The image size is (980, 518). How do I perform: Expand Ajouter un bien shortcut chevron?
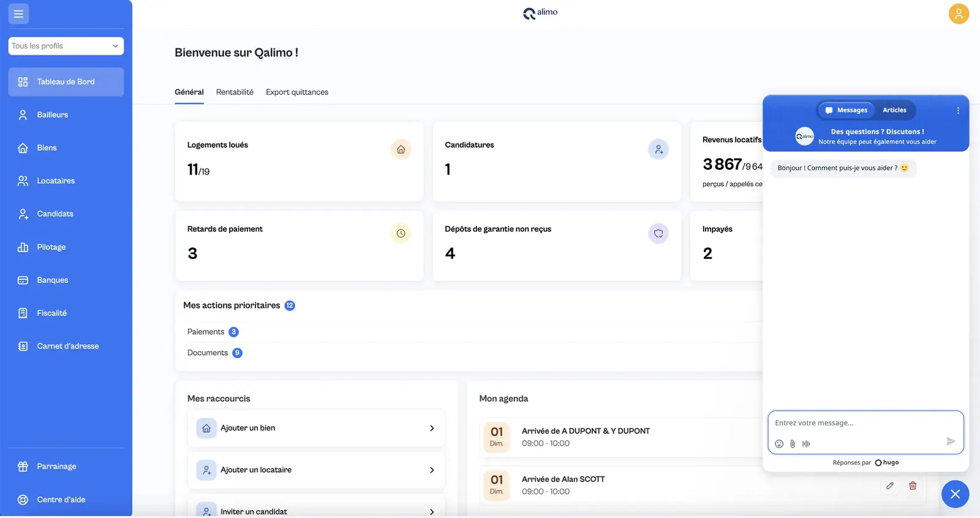coord(432,428)
